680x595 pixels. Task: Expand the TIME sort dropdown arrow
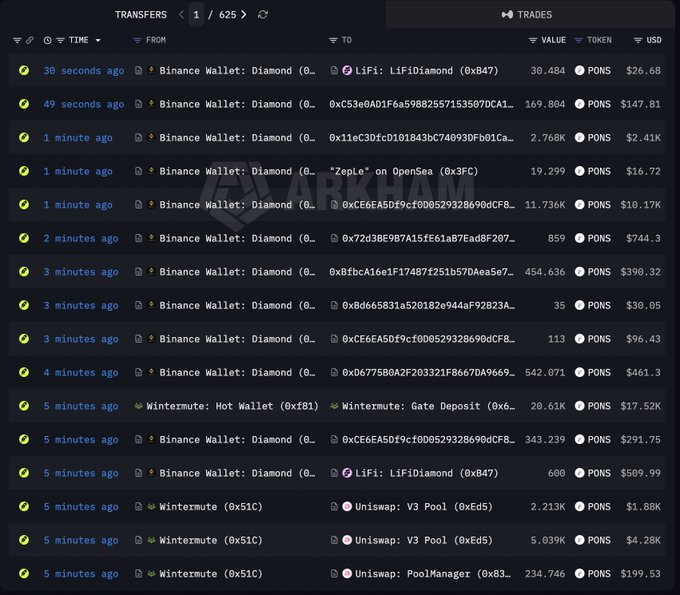(x=98, y=40)
